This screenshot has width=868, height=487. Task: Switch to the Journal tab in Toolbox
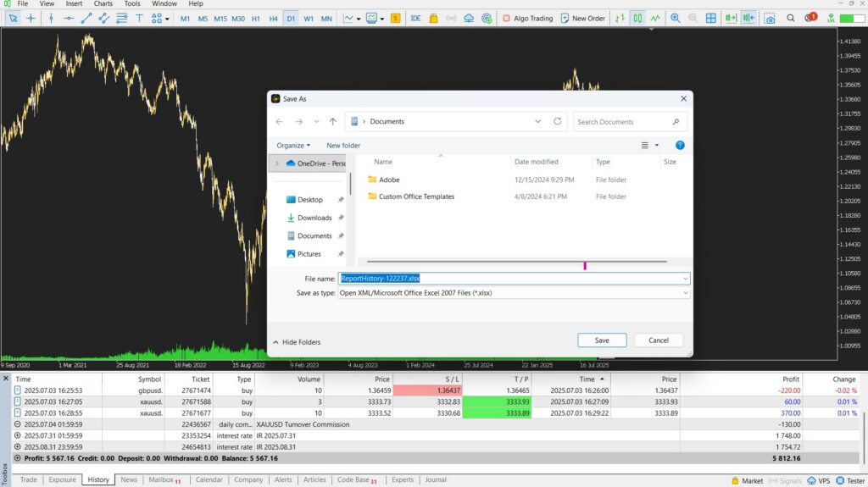point(436,480)
